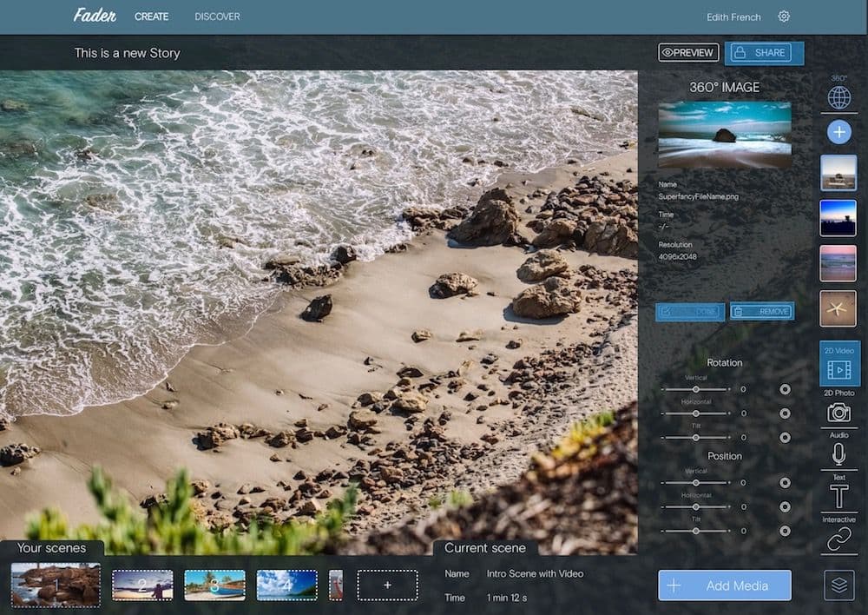Click the SHARE button
Viewport: 868px width, 615px height.
(x=764, y=53)
